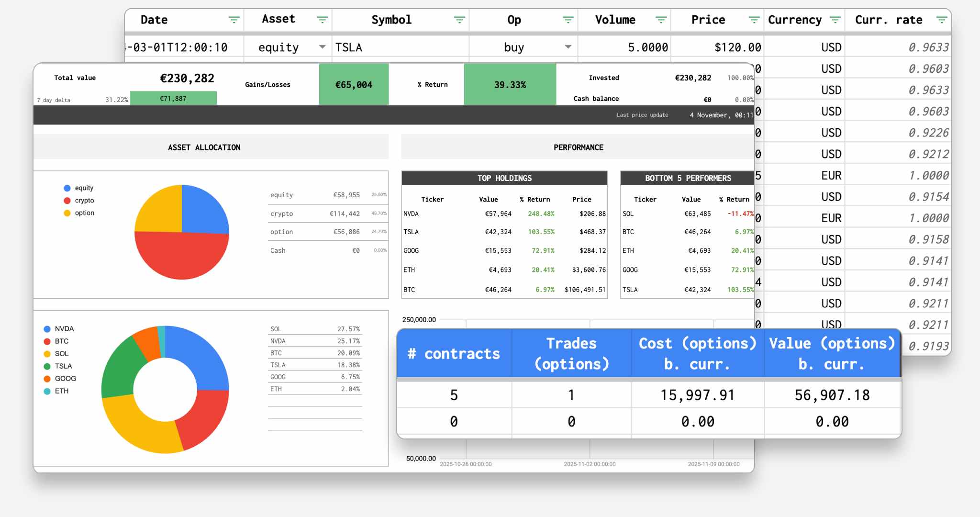980x517 pixels.
Task: Open the buy operation dropdown
Action: point(568,47)
